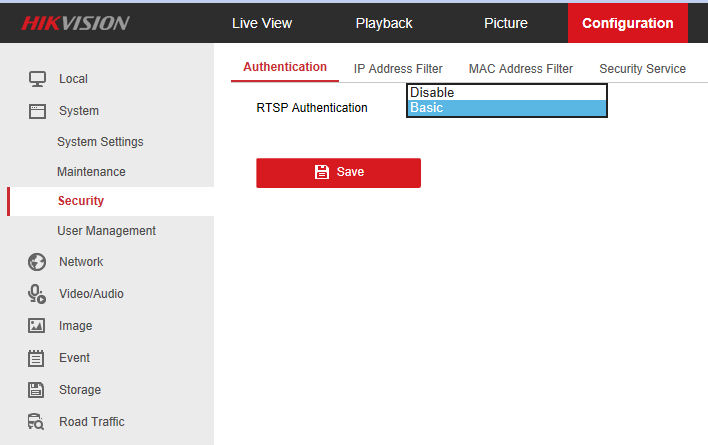Select Disable in RTSP Authentication dropdown
The height and width of the screenshot is (445, 708).
coord(506,93)
